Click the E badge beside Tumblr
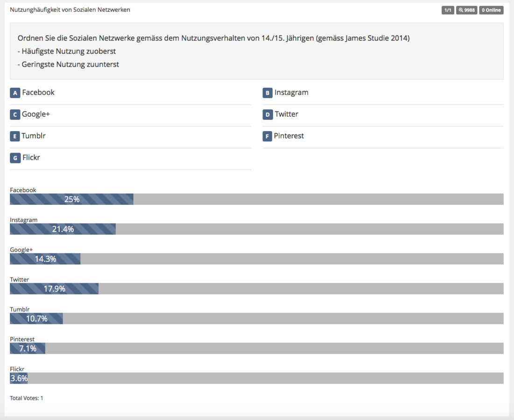Viewport: 514px width, 420px height. coord(15,136)
